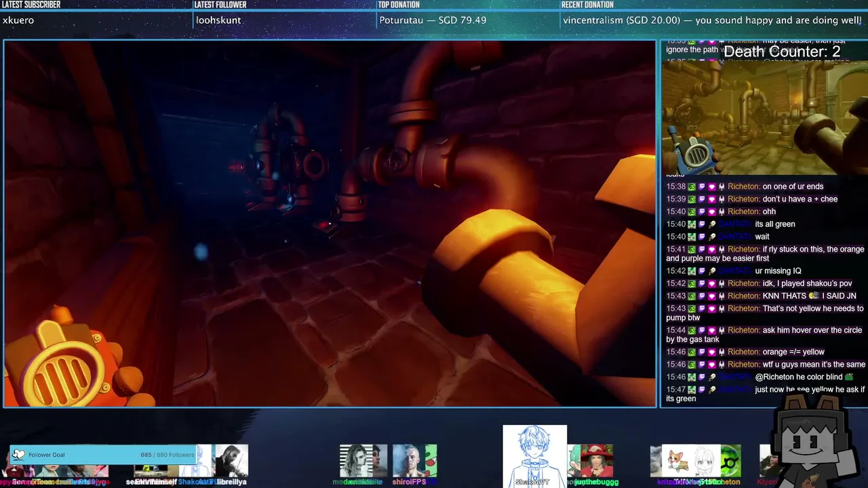Click the green face badge beside the "wait" message
The width and height of the screenshot is (868, 488).
[x=692, y=237]
